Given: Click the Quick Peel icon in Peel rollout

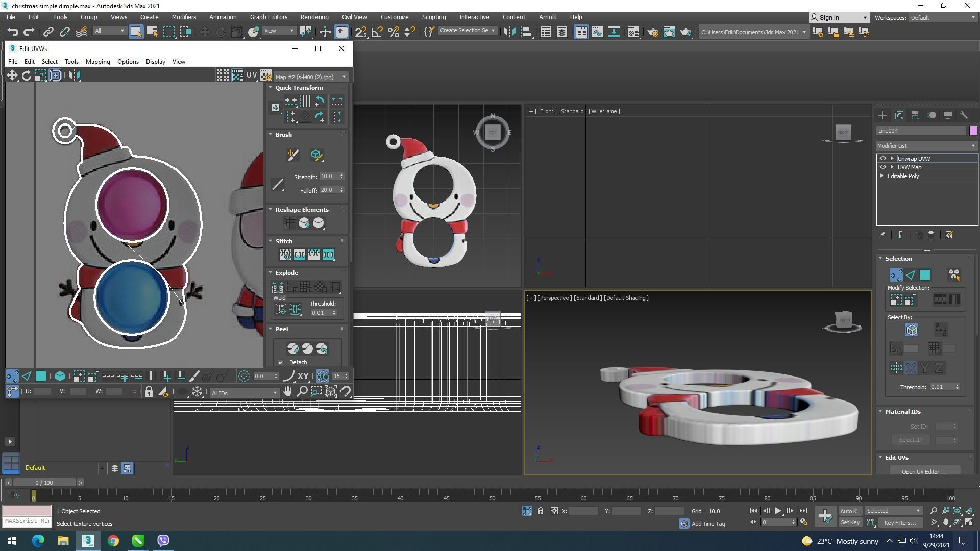Looking at the screenshot, I should (292, 348).
